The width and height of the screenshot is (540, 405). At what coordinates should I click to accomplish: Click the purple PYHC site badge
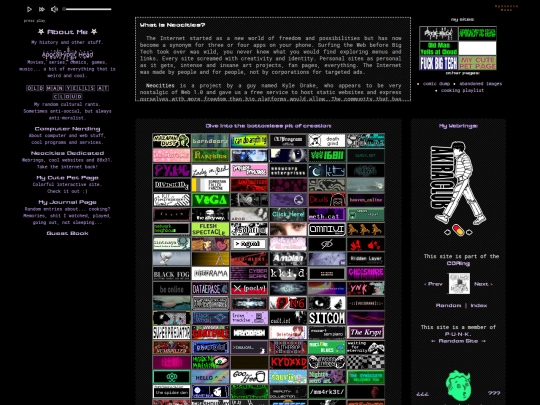[x=172, y=170]
